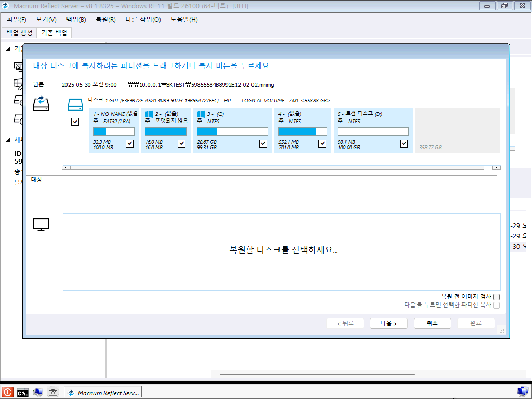
Task: Switch to the 기존 백업 tab
Action: 54,33
